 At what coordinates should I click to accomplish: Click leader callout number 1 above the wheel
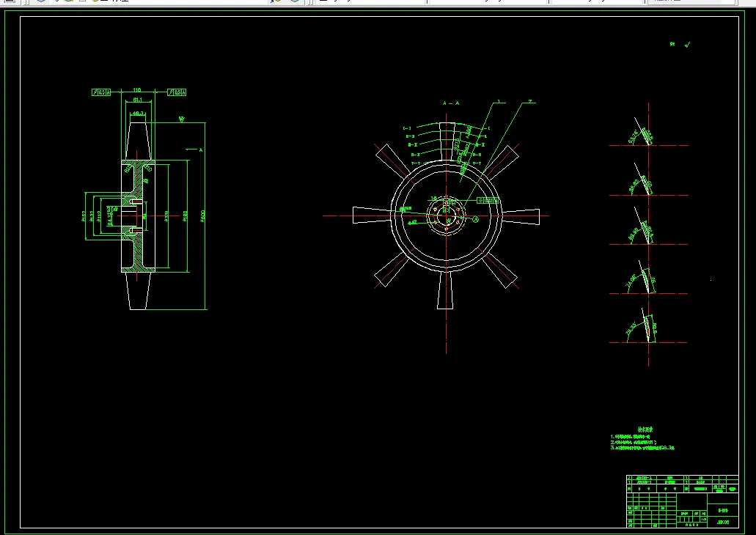pyautogui.click(x=498, y=100)
